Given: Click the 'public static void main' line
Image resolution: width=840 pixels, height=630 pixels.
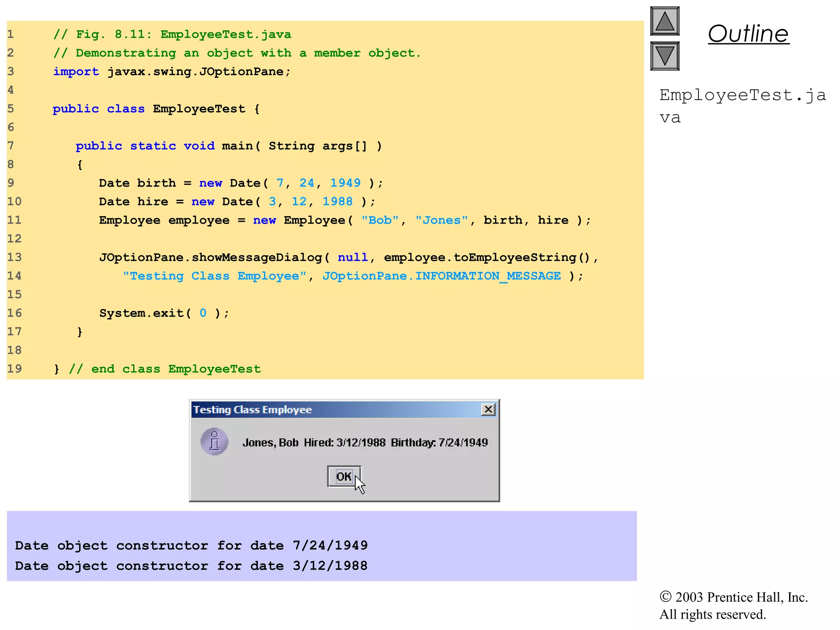Looking at the screenshot, I should pyautogui.click(x=229, y=146).
